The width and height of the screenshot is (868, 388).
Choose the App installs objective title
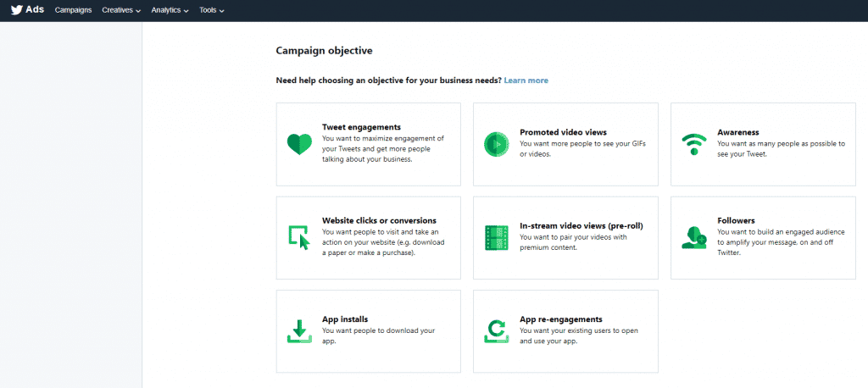[345, 319]
